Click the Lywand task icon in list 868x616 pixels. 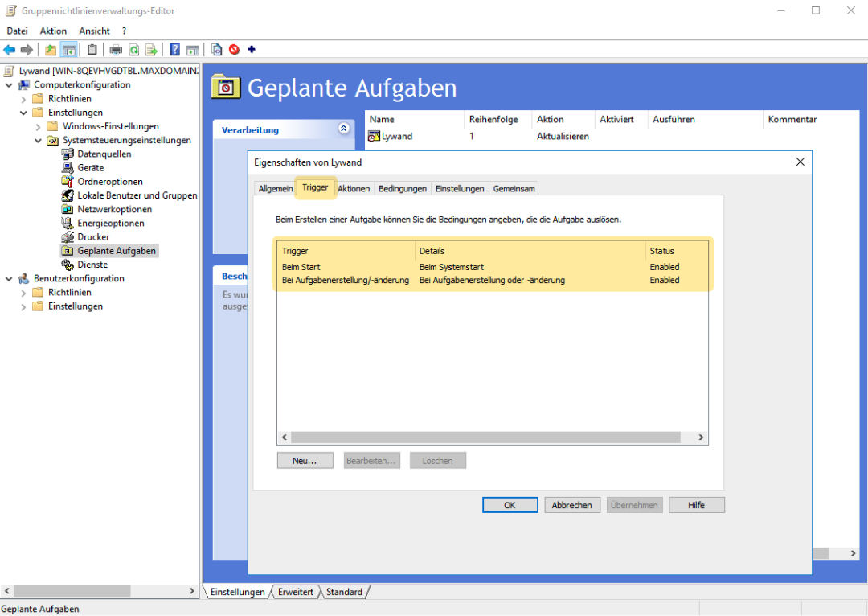tap(375, 136)
